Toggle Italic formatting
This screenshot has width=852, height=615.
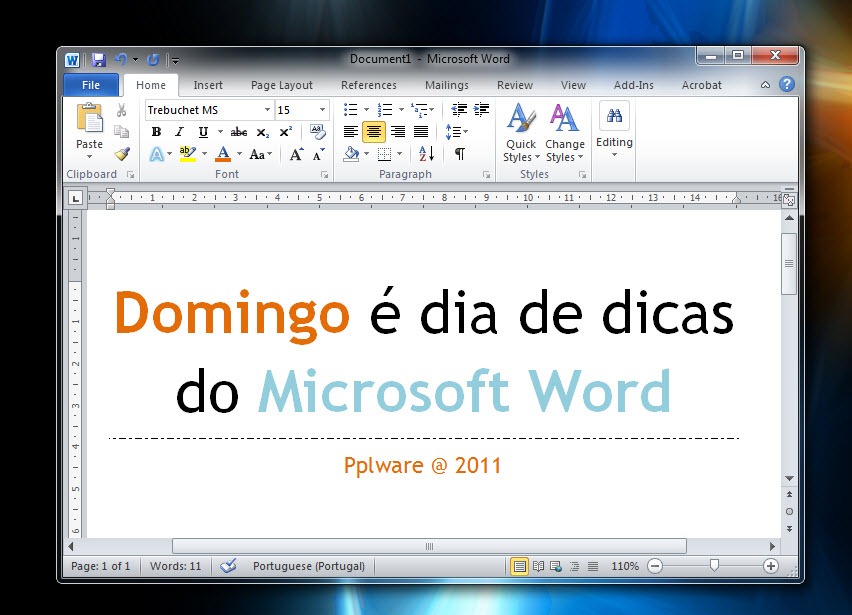179,132
